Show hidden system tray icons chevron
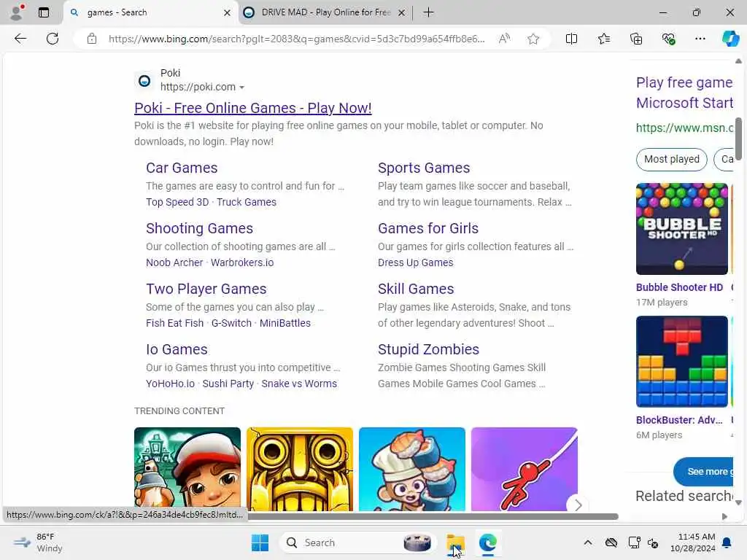 click(588, 542)
